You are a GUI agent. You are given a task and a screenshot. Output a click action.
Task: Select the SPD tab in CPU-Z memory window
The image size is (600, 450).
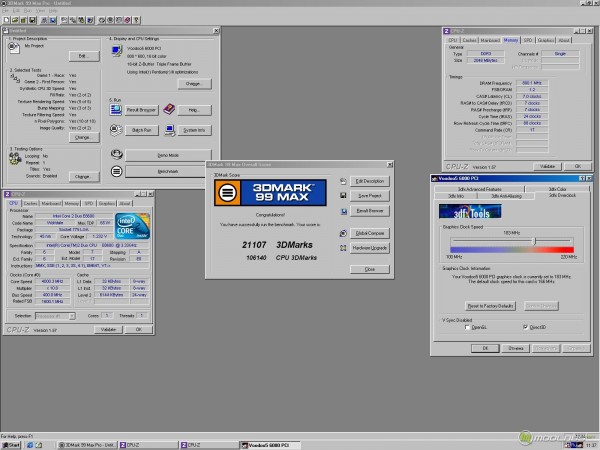[528, 40]
